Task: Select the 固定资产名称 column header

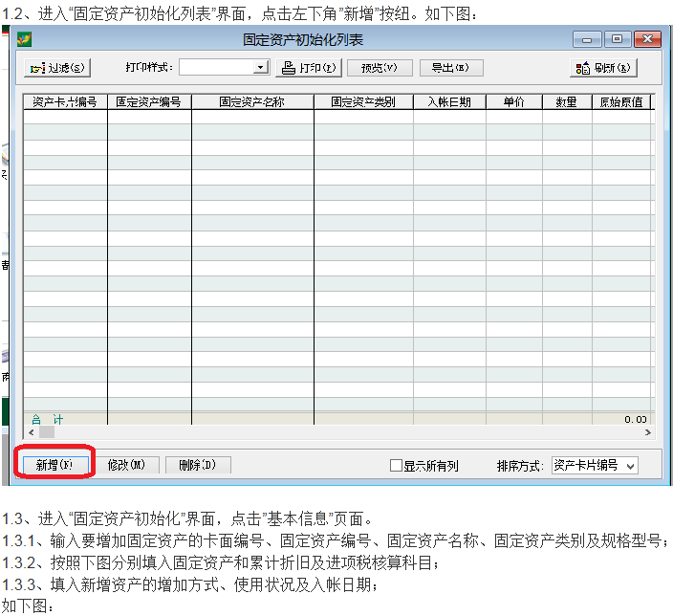Action: (252, 102)
